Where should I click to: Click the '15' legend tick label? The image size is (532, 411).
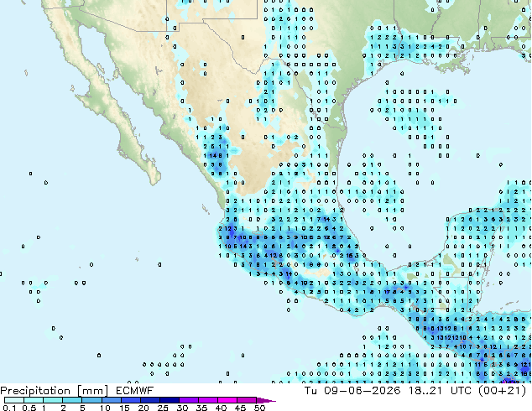124,408
